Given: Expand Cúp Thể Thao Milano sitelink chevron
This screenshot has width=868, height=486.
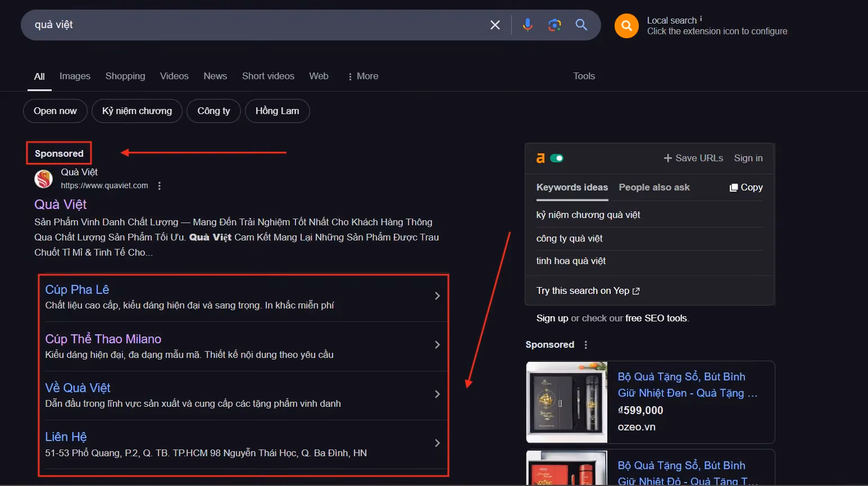Looking at the screenshot, I should pos(437,345).
